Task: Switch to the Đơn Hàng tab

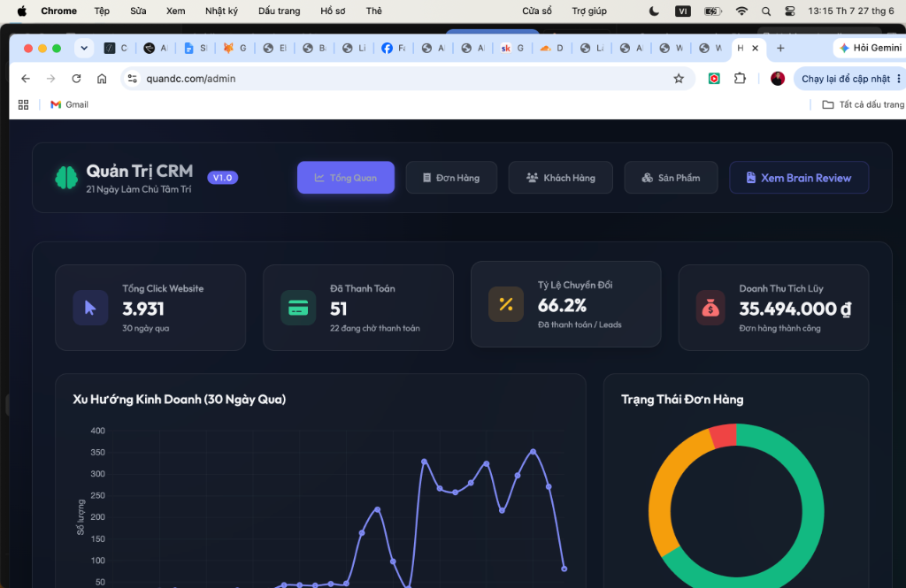Action: tap(451, 178)
